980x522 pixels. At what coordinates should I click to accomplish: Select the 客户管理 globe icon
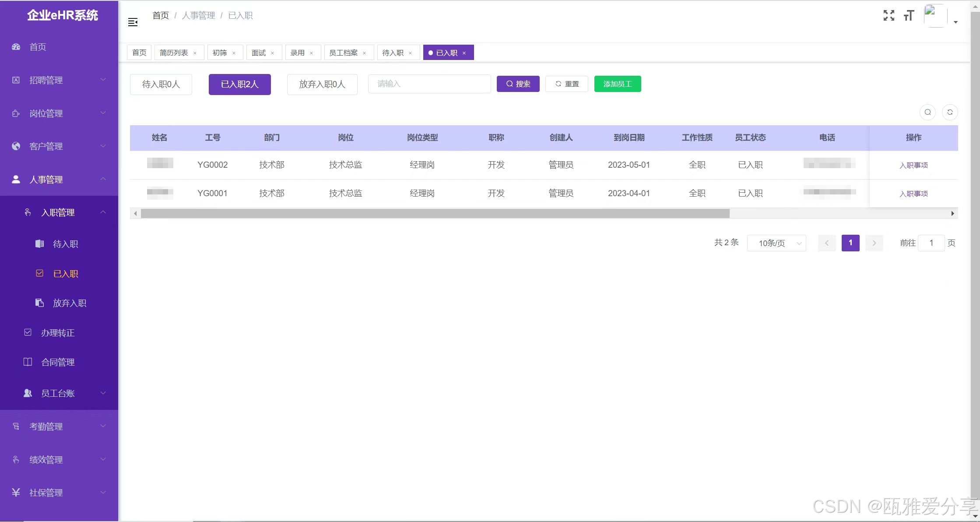coord(16,146)
